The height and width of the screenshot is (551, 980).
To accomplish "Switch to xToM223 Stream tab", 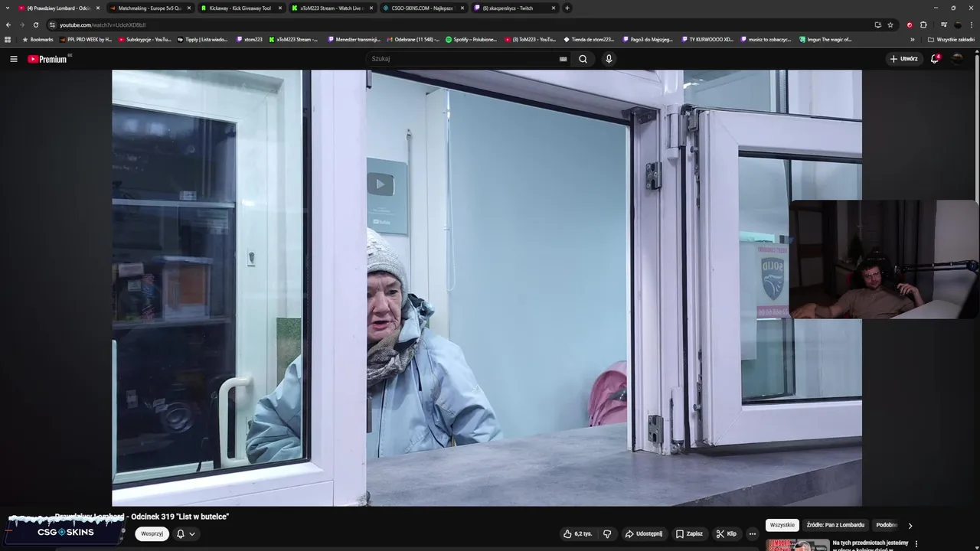I will tap(332, 8).
